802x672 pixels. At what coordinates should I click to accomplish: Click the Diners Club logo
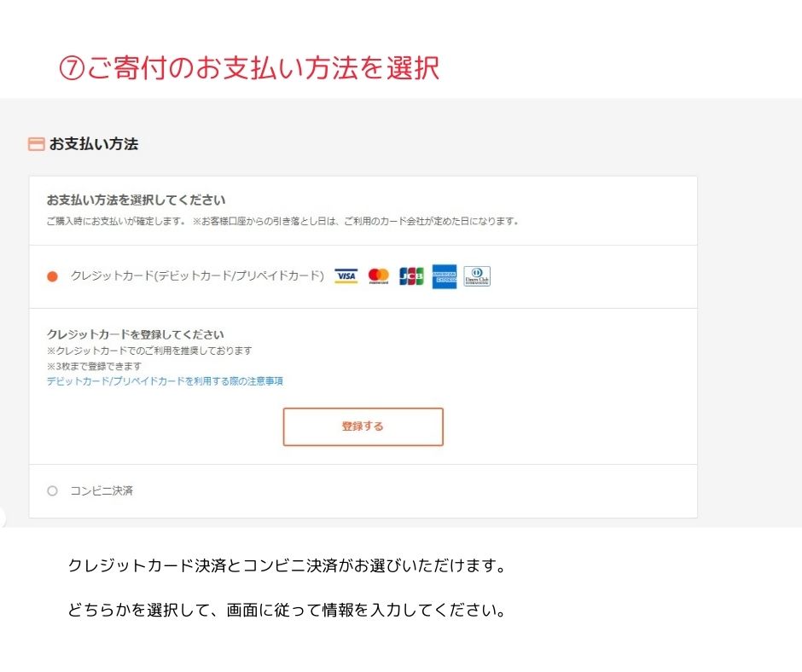pyautogui.click(x=477, y=276)
